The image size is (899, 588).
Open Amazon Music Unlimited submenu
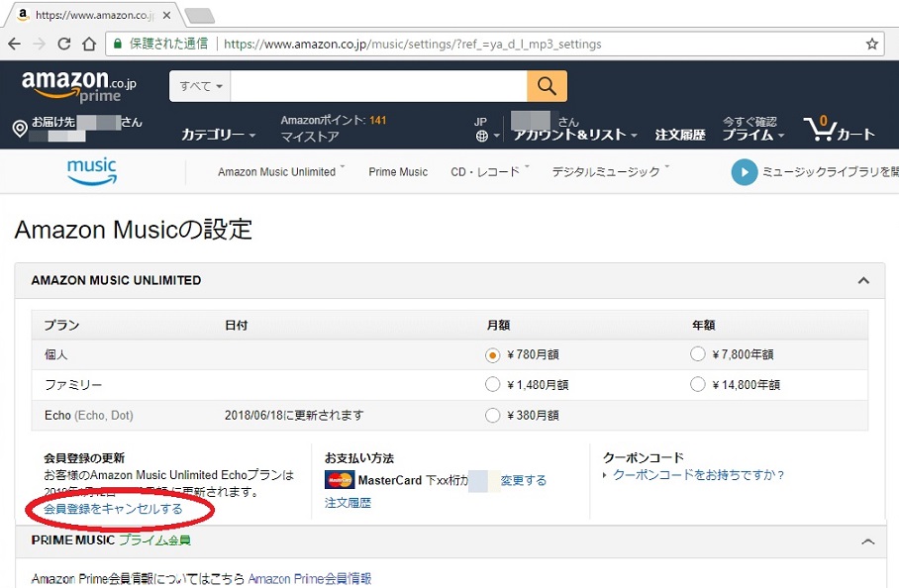281,172
